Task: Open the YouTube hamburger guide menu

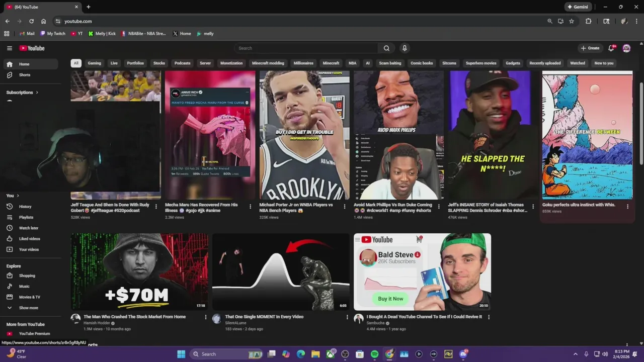Action: [x=9, y=48]
